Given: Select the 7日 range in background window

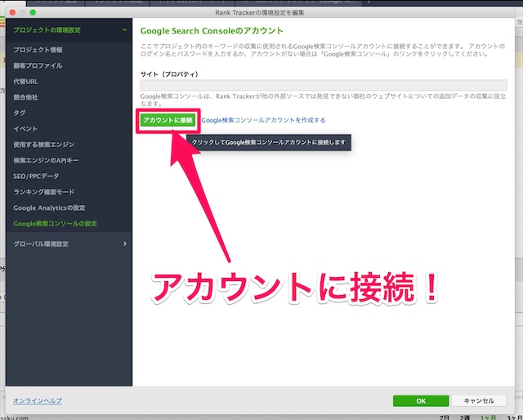Looking at the screenshot, I should [445, 418].
